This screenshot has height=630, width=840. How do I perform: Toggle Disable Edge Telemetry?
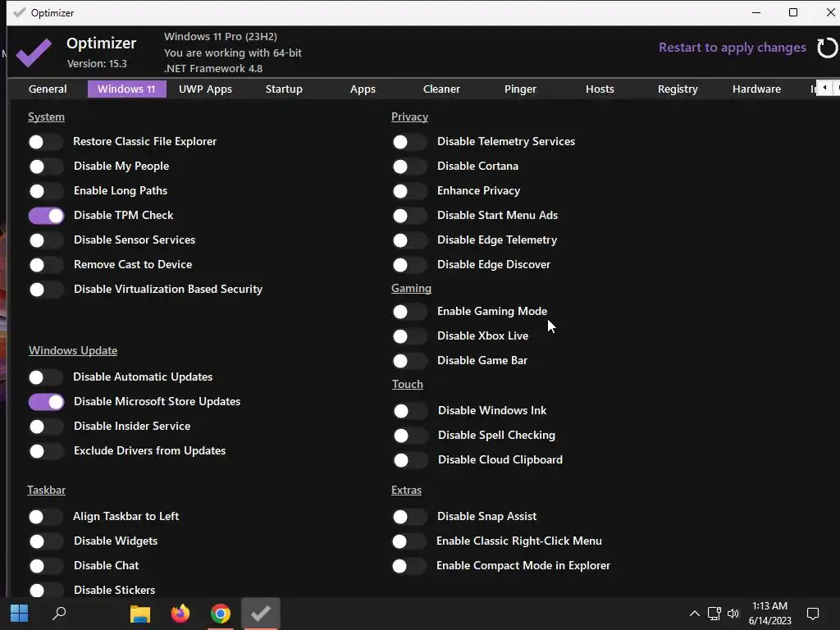tap(410, 240)
